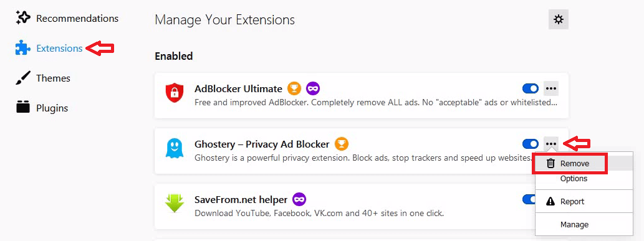Screen dimensions: 644x241
Task: Open the gear tools dropdown for extensions
Action: 559,19
